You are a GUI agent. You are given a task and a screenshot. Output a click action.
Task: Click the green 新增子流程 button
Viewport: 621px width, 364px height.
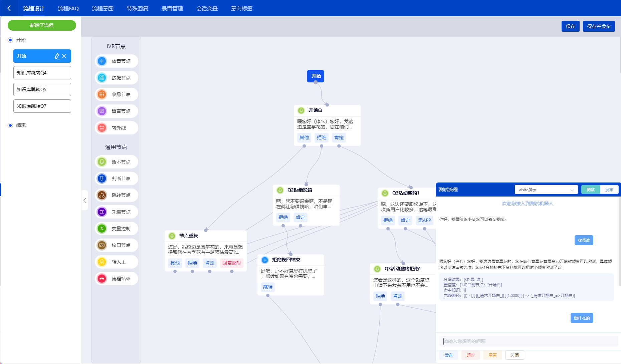[42, 25]
